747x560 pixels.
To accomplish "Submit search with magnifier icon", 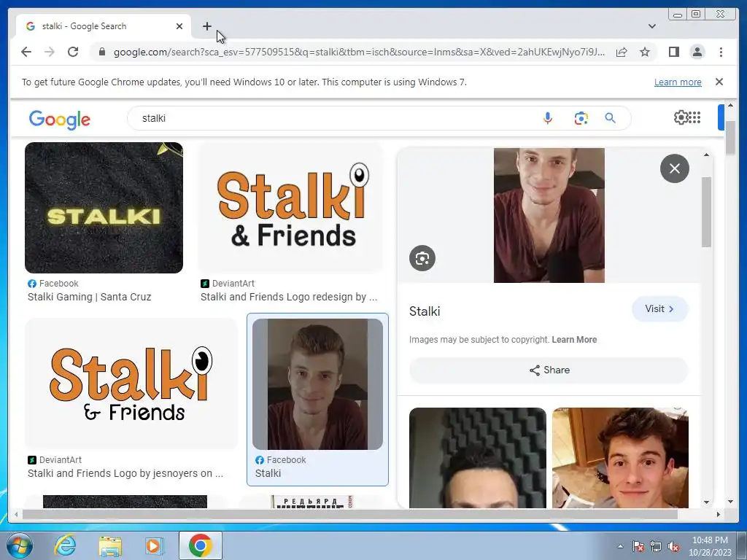I will tap(611, 118).
